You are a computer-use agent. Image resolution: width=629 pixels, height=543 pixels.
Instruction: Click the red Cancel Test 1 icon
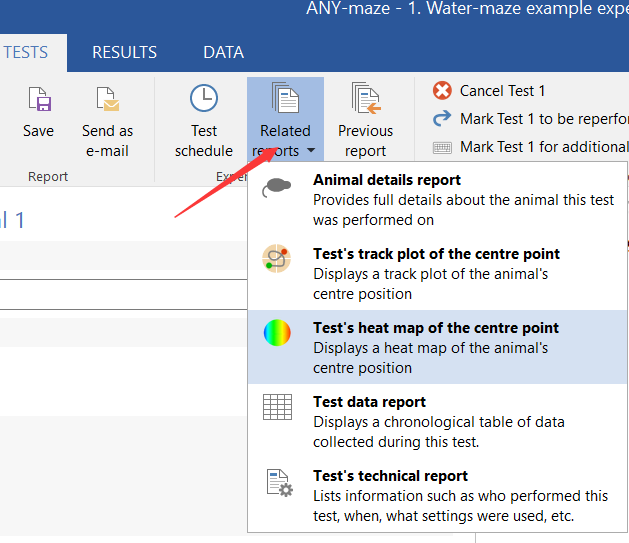point(442,91)
